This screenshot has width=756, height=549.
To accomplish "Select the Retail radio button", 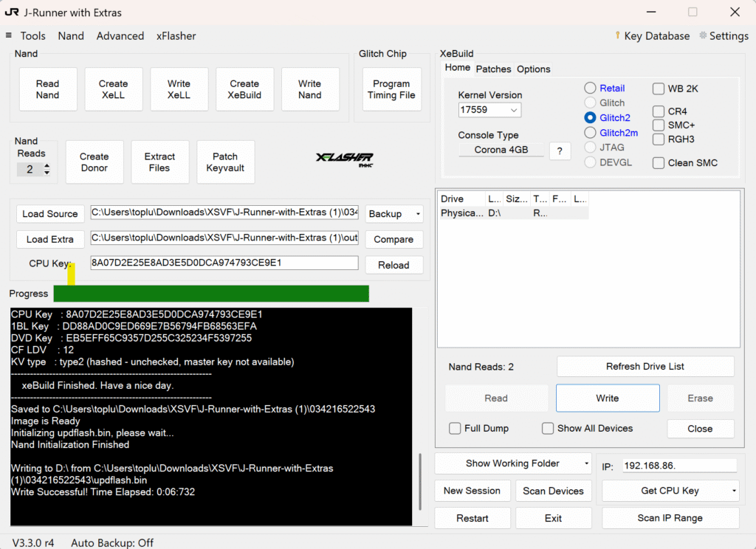I will [590, 88].
